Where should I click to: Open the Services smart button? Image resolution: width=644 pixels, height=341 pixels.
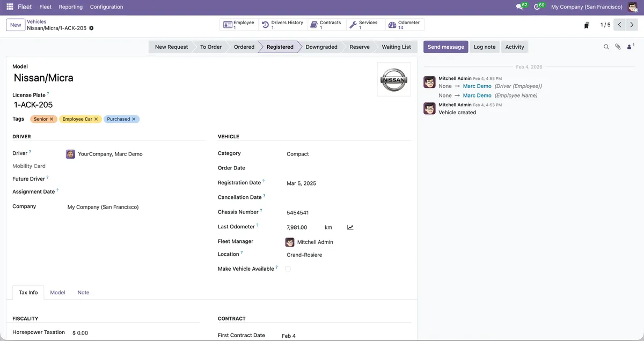click(365, 25)
